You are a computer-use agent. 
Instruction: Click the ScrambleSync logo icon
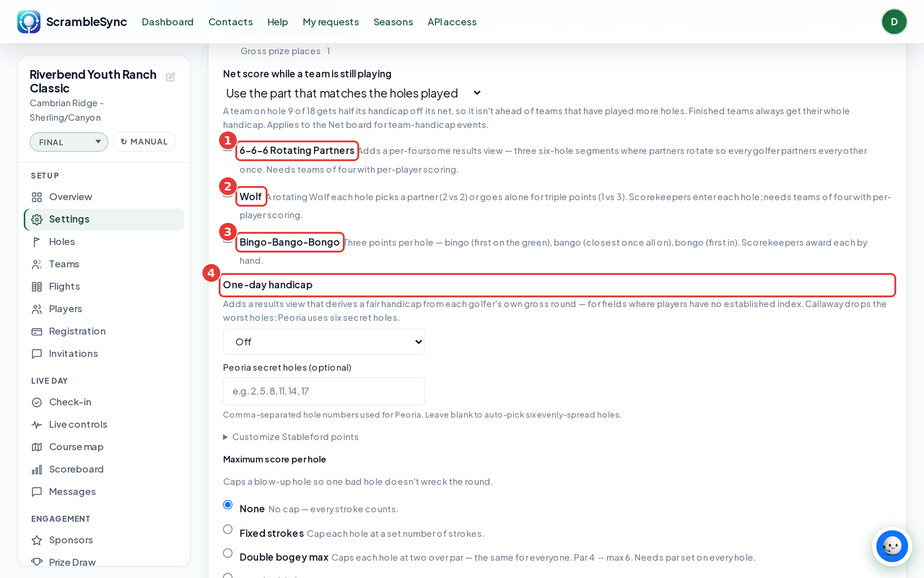29,22
